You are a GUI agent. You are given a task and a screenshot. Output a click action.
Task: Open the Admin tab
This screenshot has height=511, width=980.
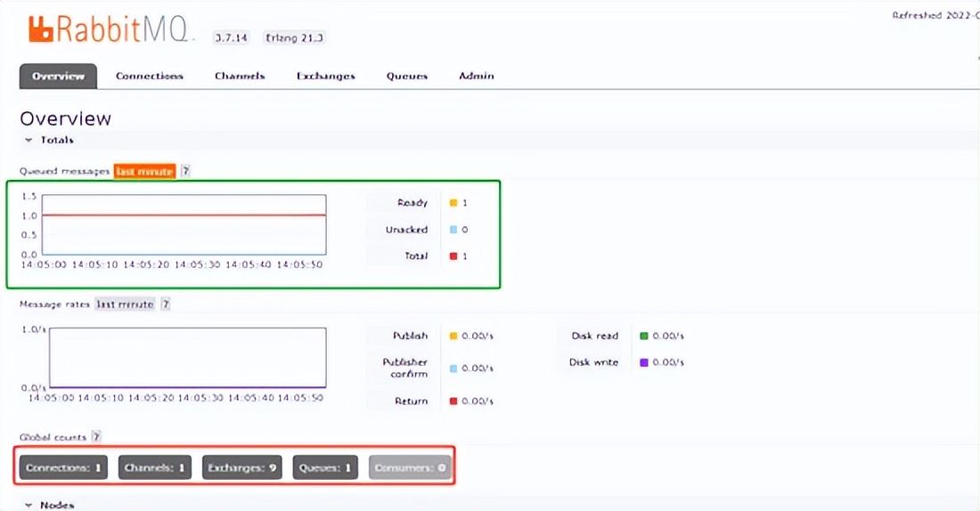pyautogui.click(x=477, y=77)
